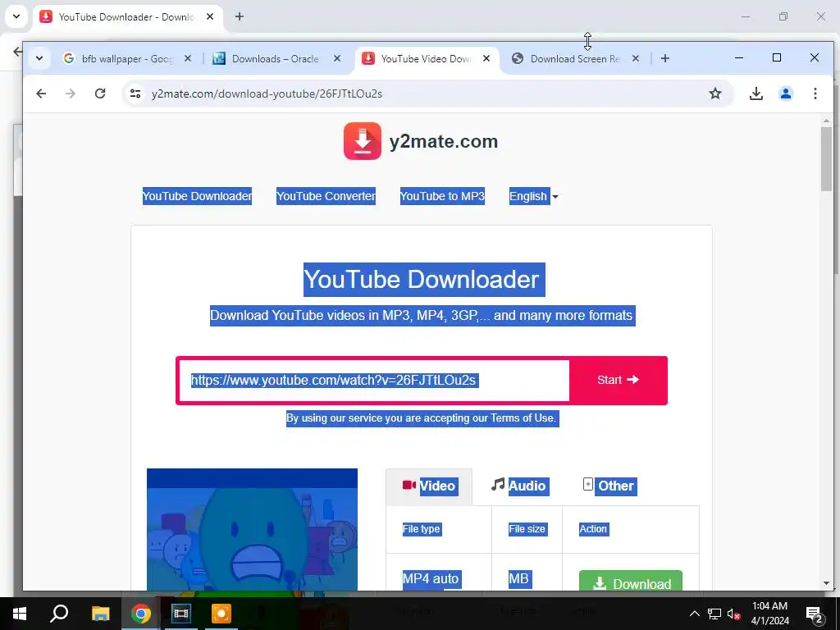
Task: Open the orange recorder app in taskbar
Action: [x=221, y=614]
